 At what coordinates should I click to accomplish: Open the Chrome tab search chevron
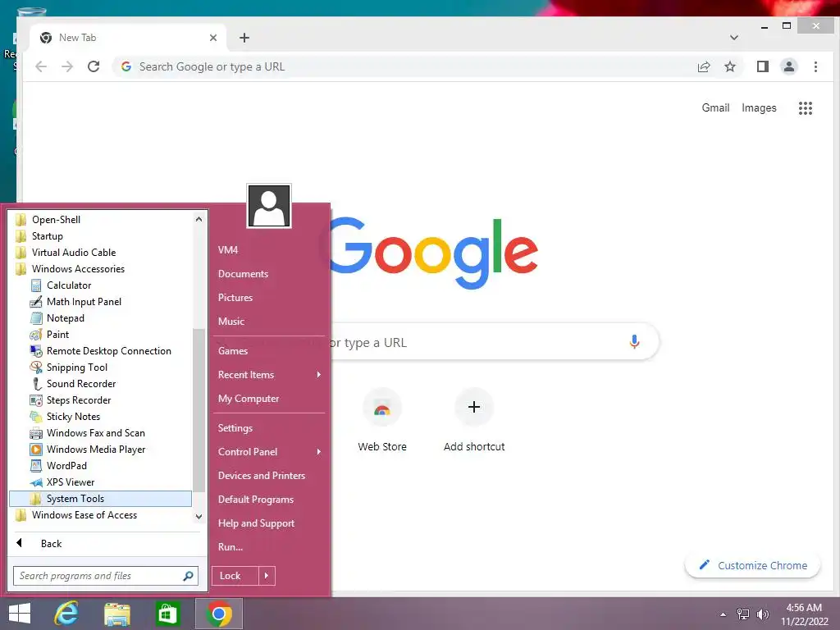(734, 38)
